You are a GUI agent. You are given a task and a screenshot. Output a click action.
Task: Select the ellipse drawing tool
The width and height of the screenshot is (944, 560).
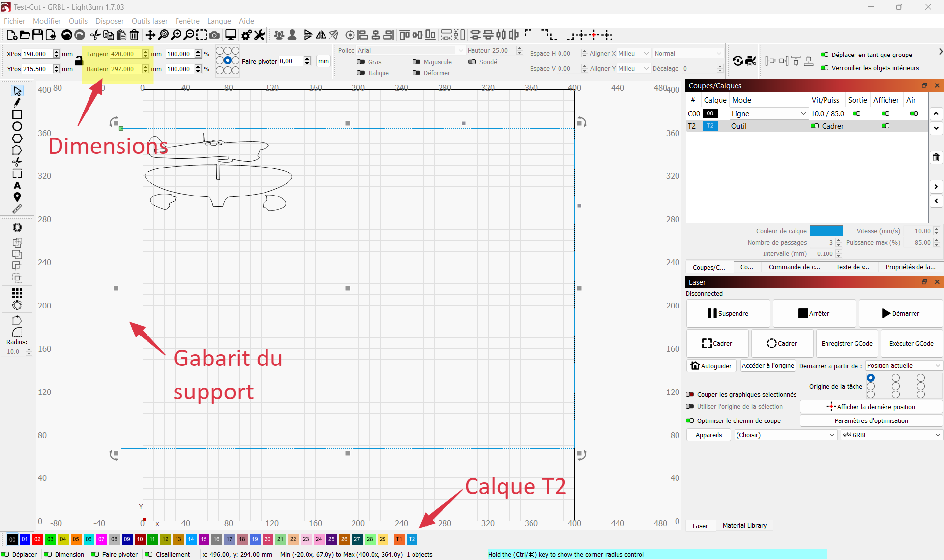17,126
